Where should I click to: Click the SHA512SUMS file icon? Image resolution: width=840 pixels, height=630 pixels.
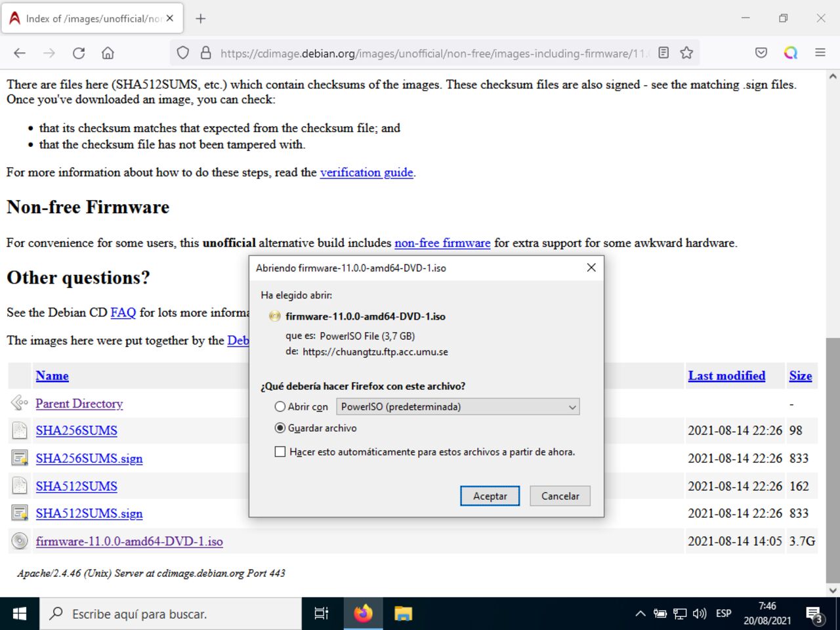(x=20, y=486)
